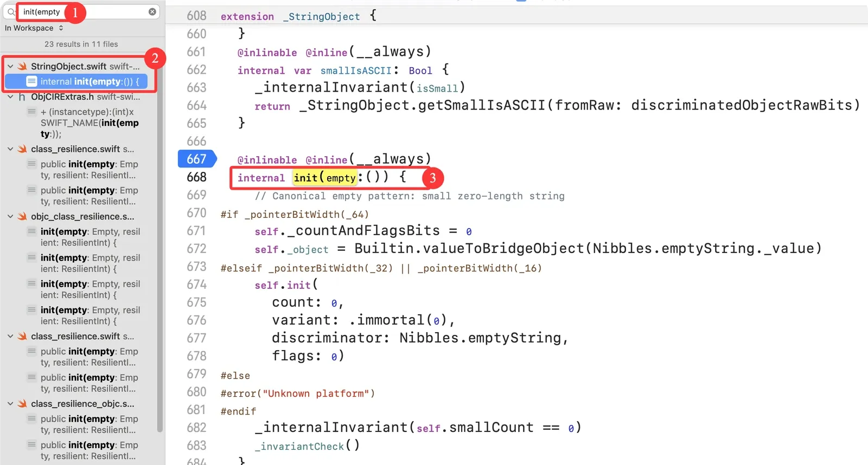868x465 pixels.
Task: Click the search magnifier icon
Action: (11, 11)
